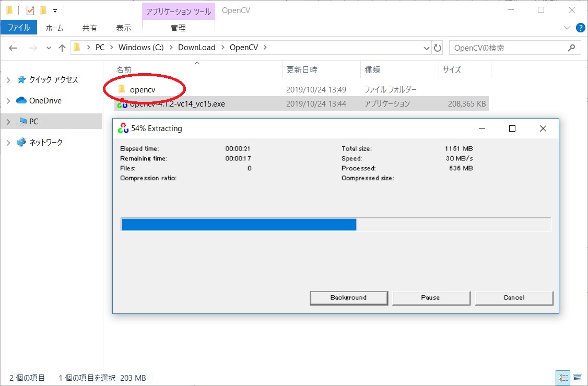Switch to large icons view layout
Image resolution: width=588 pixels, height=386 pixels.
pos(577,378)
